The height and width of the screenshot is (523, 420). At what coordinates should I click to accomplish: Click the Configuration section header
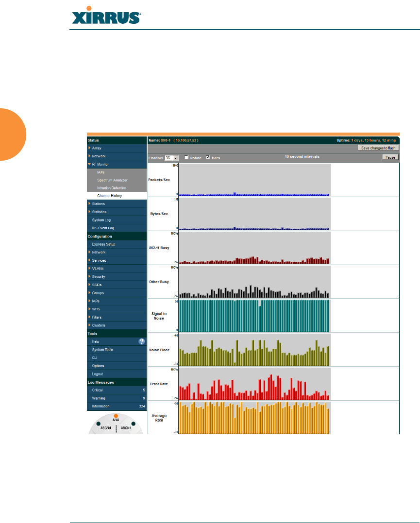tap(117, 236)
